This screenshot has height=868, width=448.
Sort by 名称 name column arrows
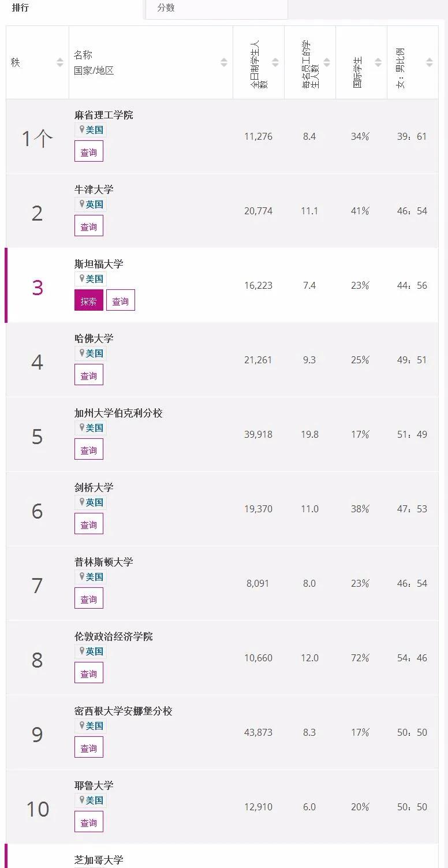tap(224, 62)
